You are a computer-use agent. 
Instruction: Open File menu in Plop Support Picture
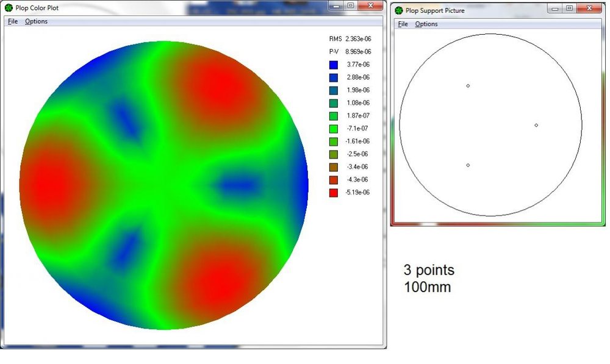pos(403,24)
